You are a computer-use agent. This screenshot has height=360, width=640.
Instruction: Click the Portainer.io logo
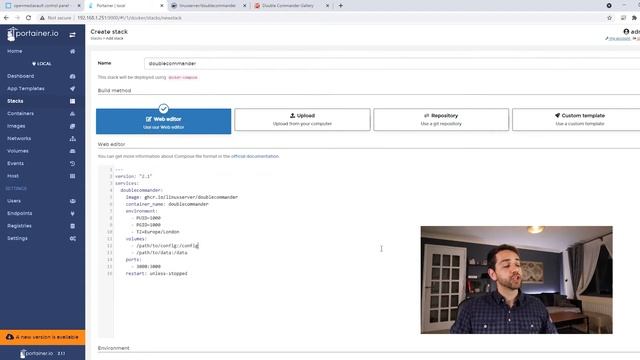click(33, 34)
